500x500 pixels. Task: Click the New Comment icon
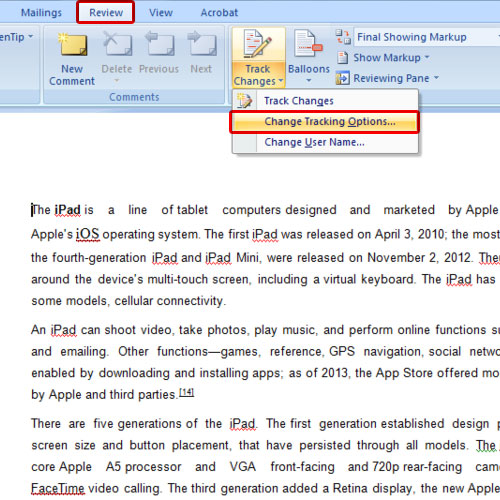pyautogui.click(x=72, y=44)
